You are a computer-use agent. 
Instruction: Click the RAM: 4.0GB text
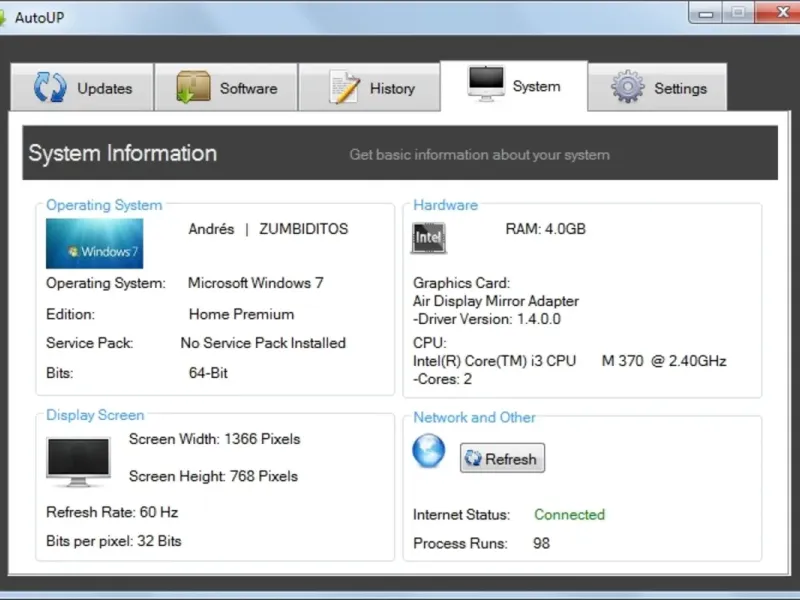pyautogui.click(x=545, y=229)
